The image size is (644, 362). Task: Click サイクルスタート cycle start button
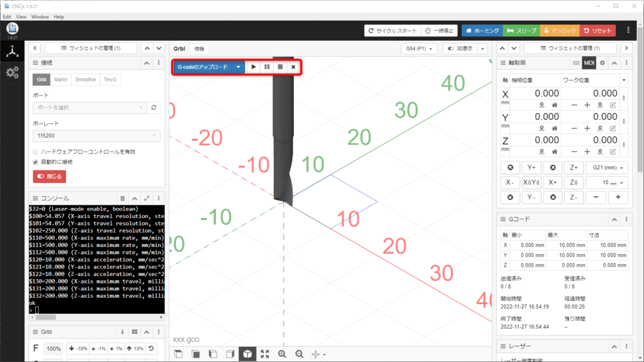tap(392, 31)
